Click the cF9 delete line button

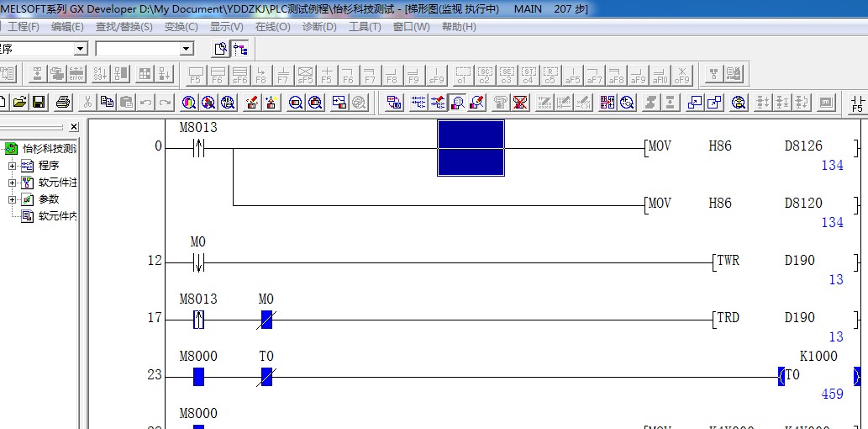[x=682, y=76]
